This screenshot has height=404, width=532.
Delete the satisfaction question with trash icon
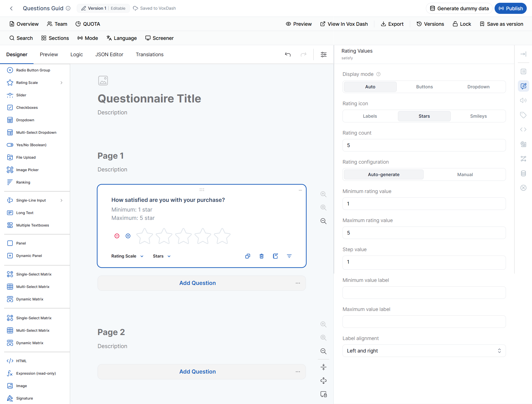point(262,256)
